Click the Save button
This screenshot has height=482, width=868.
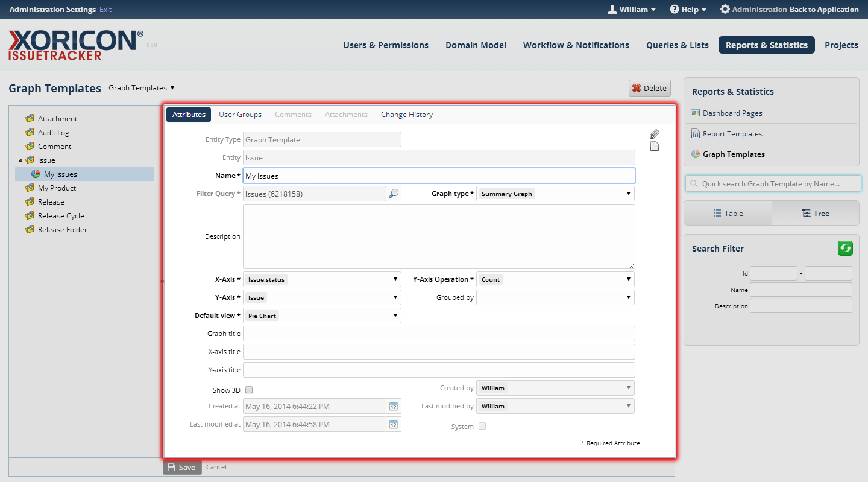[x=182, y=467]
